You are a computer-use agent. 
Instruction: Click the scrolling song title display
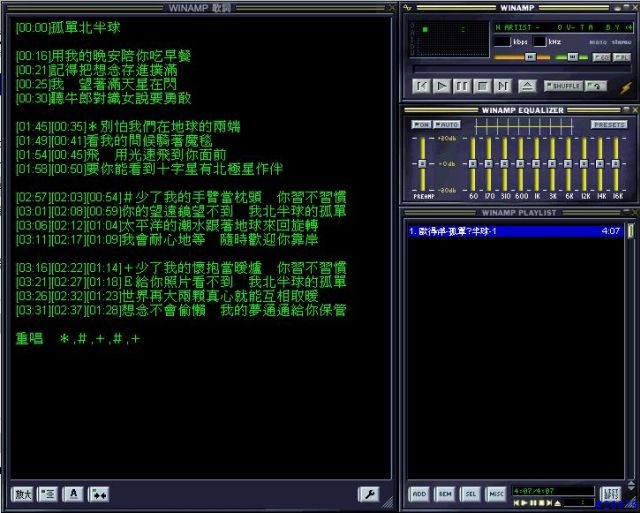[x=563, y=27]
